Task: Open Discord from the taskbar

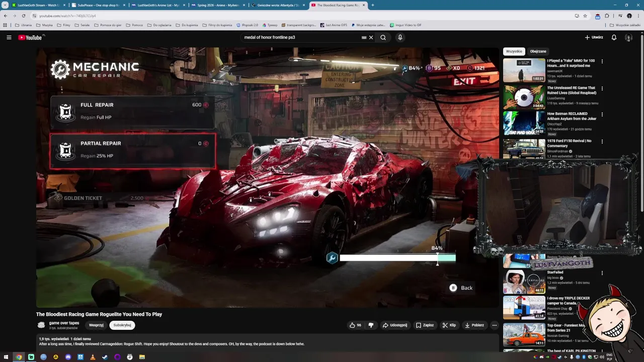Action: [68, 357]
